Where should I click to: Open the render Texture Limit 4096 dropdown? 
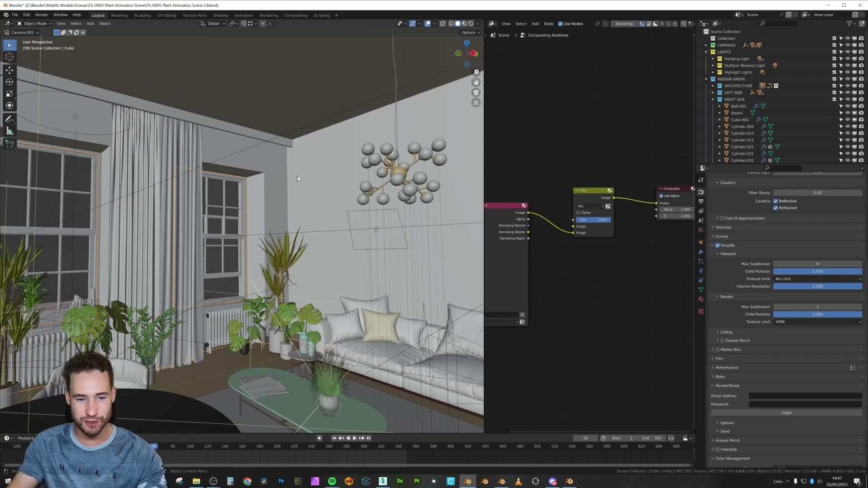(x=817, y=322)
